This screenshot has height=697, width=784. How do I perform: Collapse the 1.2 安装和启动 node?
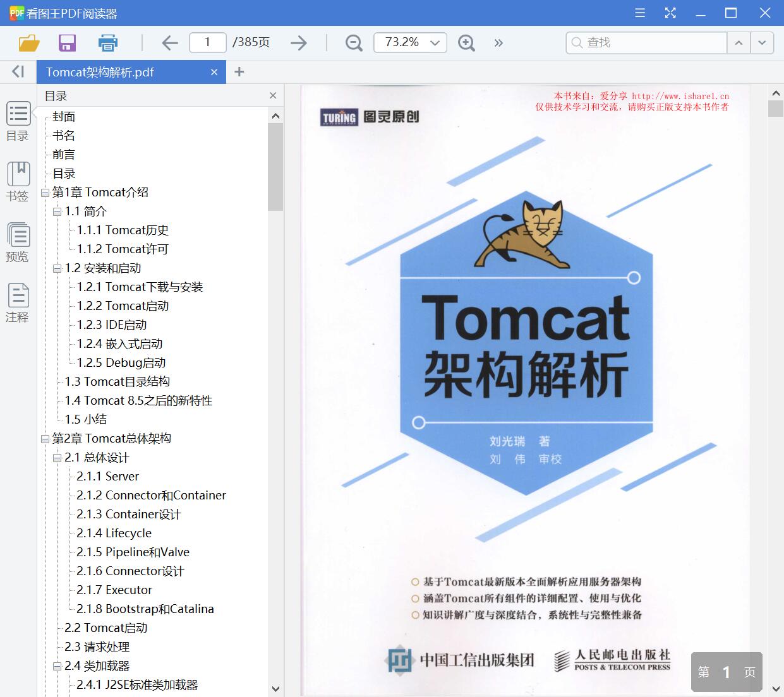pyautogui.click(x=57, y=268)
